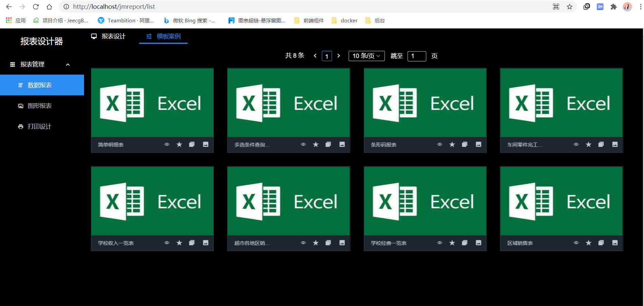Go to next page arrow
The image size is (644, 306).
[x=339, y=56]
